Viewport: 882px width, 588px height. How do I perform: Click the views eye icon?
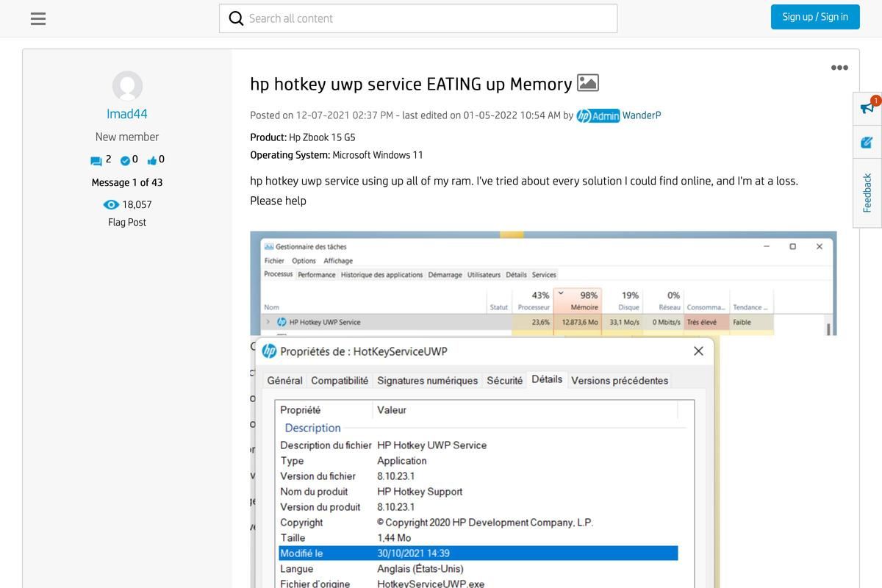[x=111, y=204]
